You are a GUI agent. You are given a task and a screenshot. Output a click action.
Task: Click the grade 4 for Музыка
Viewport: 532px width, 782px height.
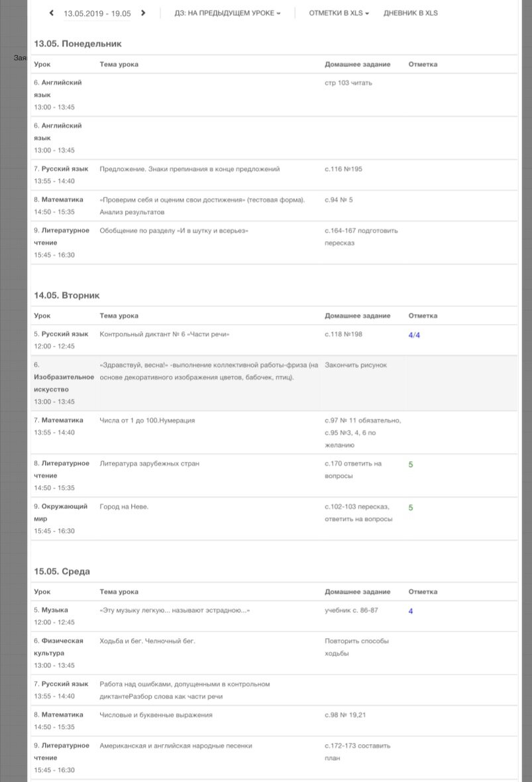click(x=411, y=611)
